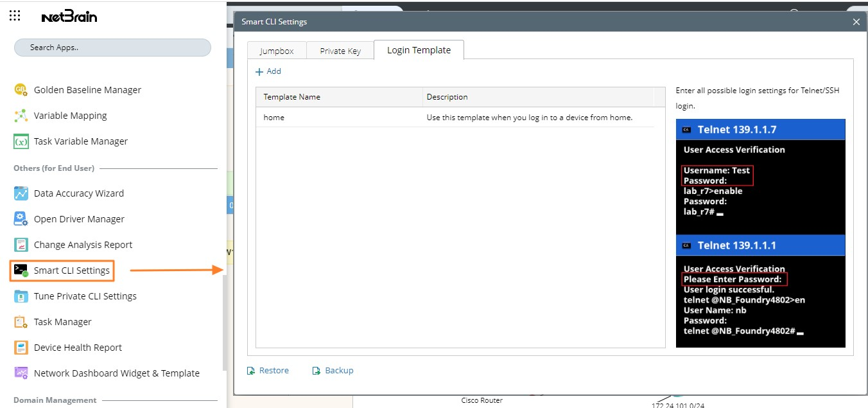The image size is (868, 408).
Task: Click the Backup icon
Action: point(317,371)
